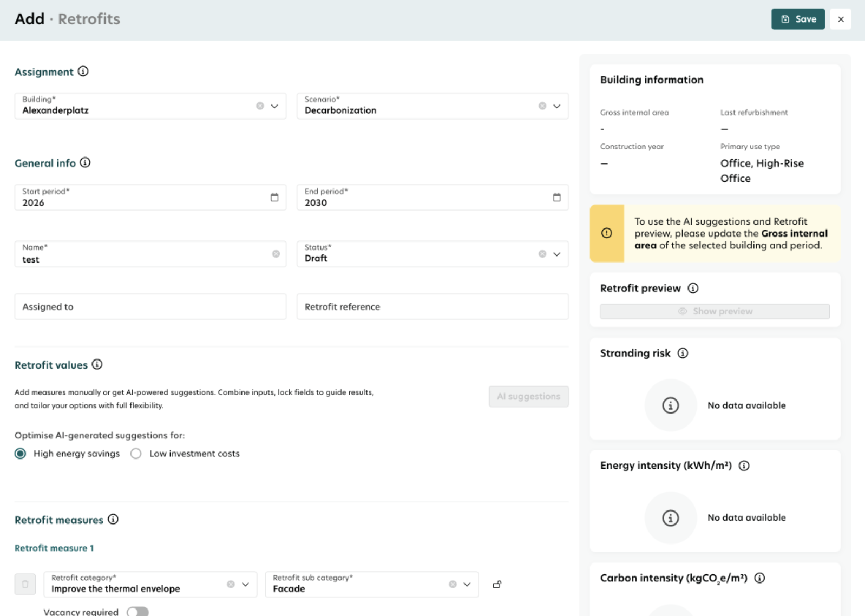Screen dimensions: 865x616
Task: Click the General info help icon
Action: click(x=85, y=162)
